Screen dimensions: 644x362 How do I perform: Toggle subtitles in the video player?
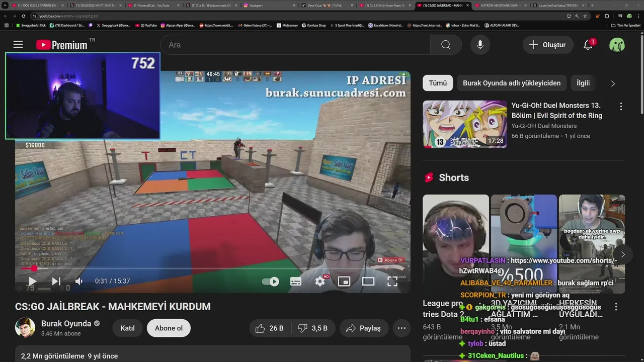tap(296, 282)
